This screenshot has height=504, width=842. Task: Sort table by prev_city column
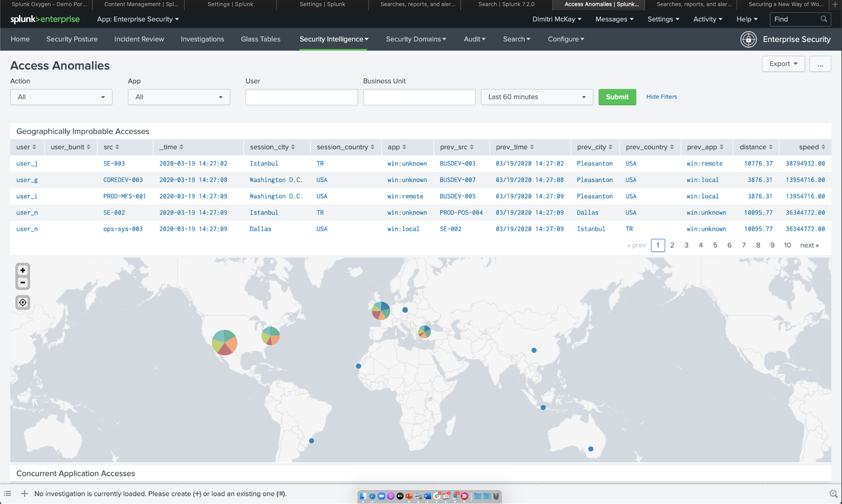tap(595, 147)
